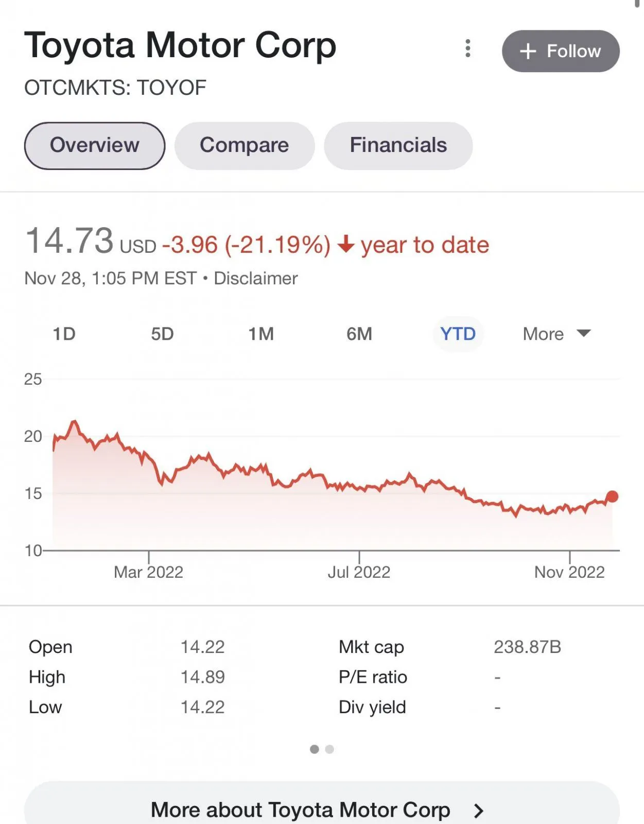Viewport: 644px width, 824px height.
Task: Click the Mkt cap label
Action: [x=371, y=647]
